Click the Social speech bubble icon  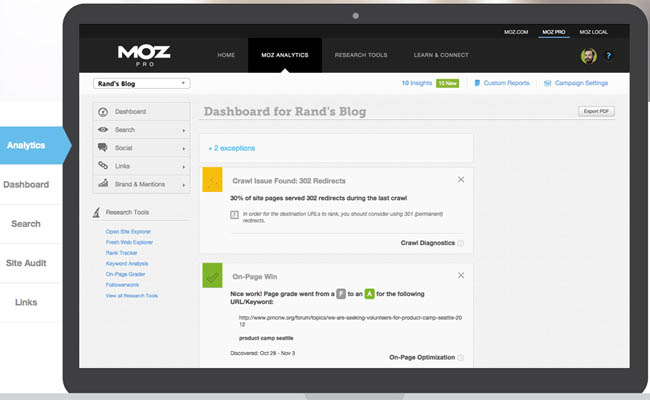tap(103, 148)
